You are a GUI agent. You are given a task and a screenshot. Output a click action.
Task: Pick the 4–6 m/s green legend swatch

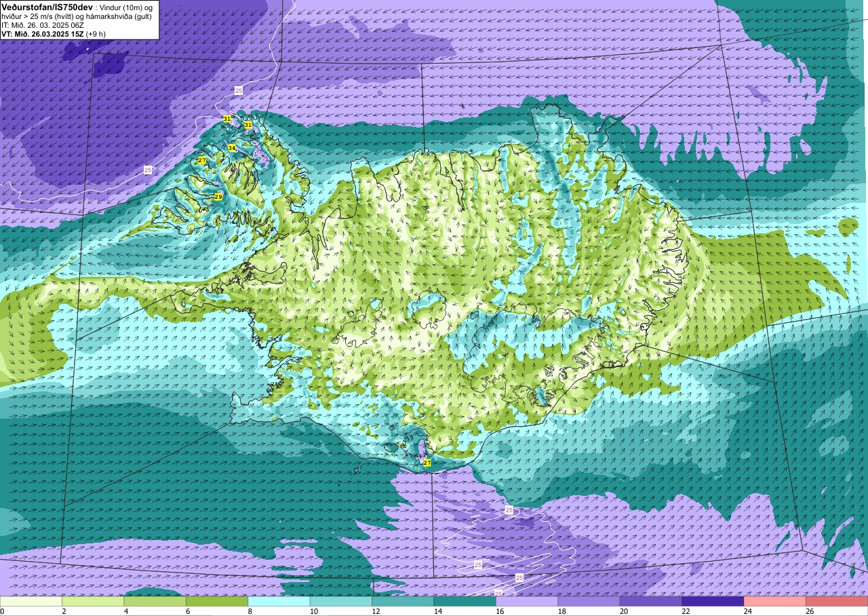[155, 601]
